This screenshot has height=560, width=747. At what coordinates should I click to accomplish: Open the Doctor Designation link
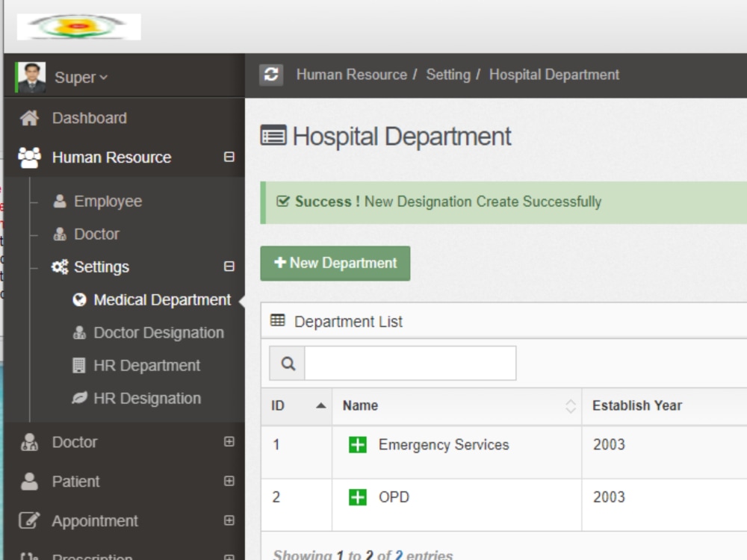point(158,333)
